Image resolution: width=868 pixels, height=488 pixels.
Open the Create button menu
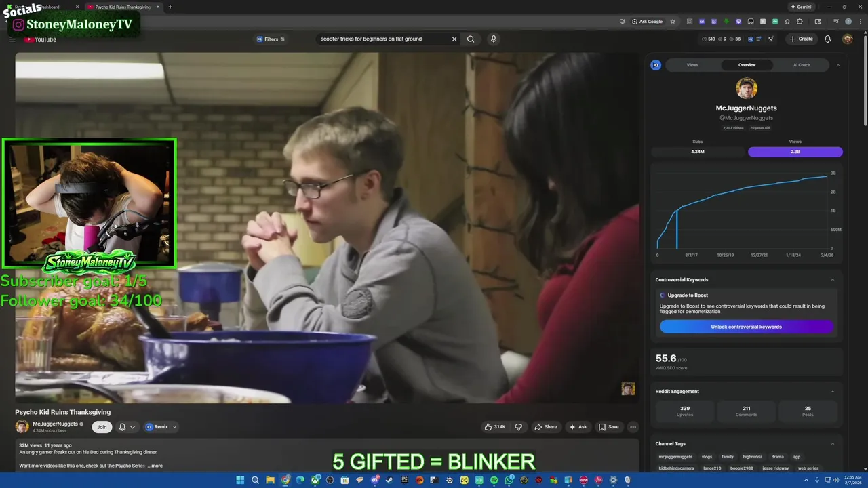click(x=802, y=39)
